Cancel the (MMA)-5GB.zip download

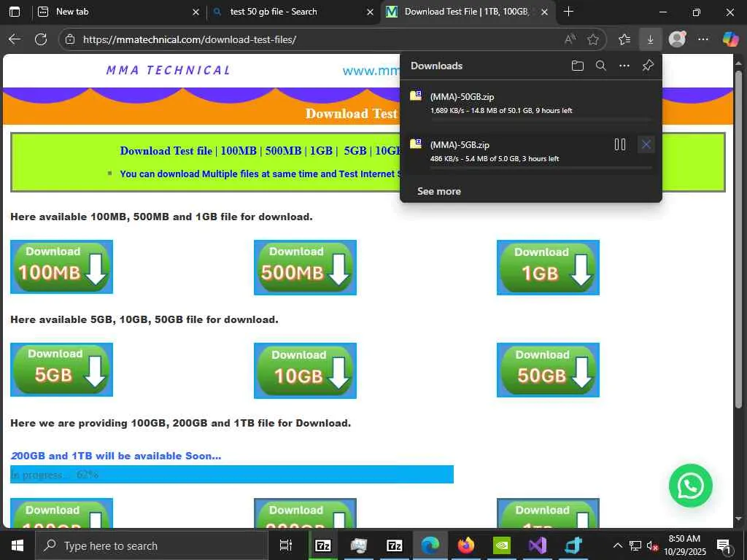click(x=646, y=144)
